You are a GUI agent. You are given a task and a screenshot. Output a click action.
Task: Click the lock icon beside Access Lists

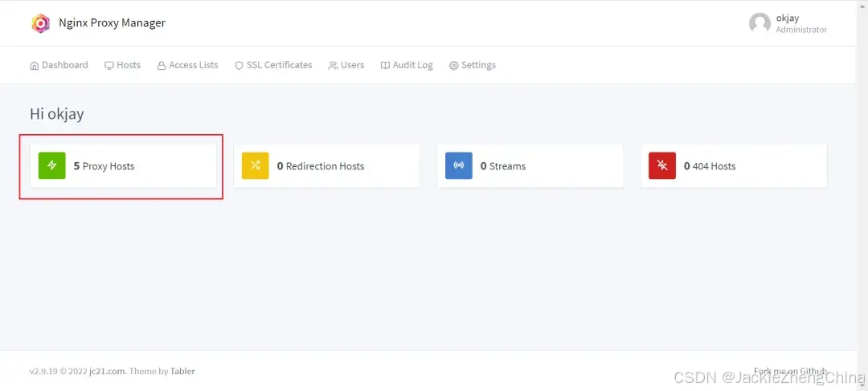(162, 65)
